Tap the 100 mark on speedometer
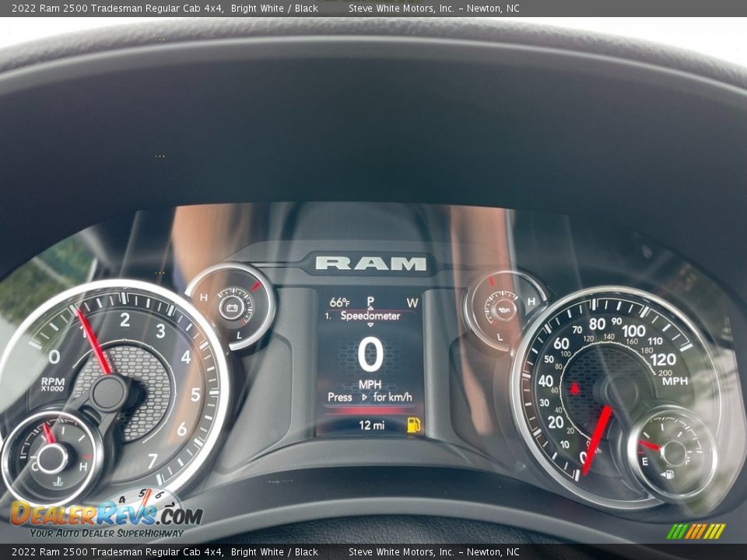Screen dimensions: 747x560 pos(633,331)
